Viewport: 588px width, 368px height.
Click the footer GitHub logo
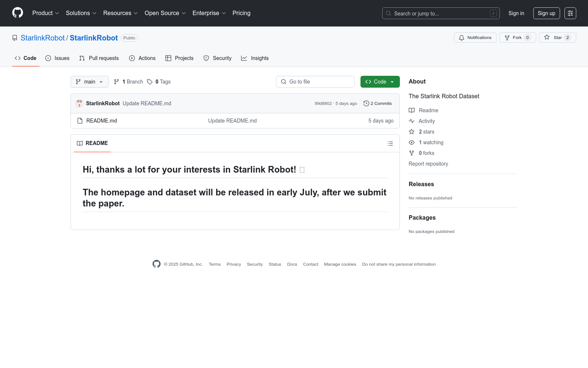coord(157,264)
